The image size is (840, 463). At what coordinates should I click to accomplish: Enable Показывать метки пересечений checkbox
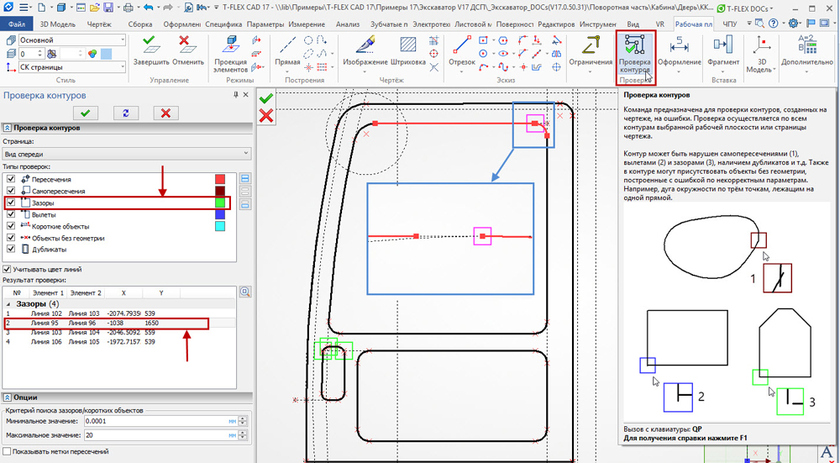pyautogui.click(x=9, y=452)
